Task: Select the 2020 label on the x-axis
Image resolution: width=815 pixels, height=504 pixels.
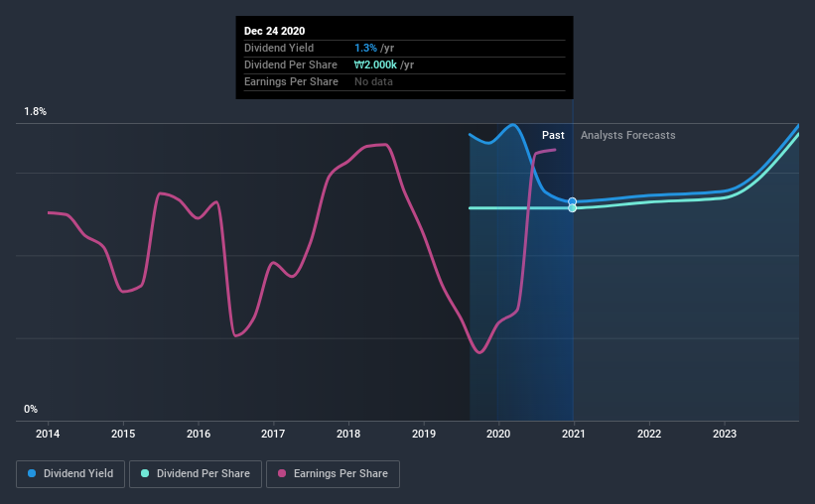Action: click(498, 434)
